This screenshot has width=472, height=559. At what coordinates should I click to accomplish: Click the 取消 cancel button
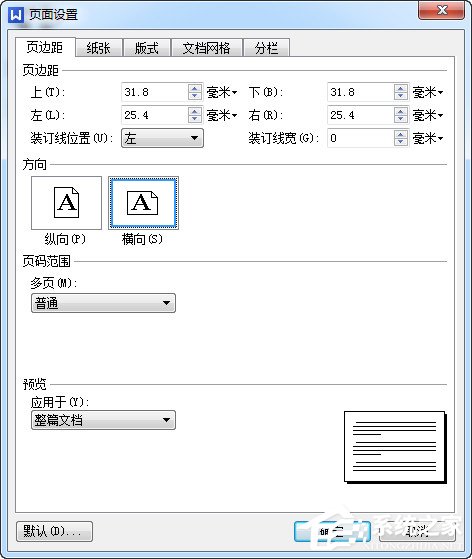point(417,532)
